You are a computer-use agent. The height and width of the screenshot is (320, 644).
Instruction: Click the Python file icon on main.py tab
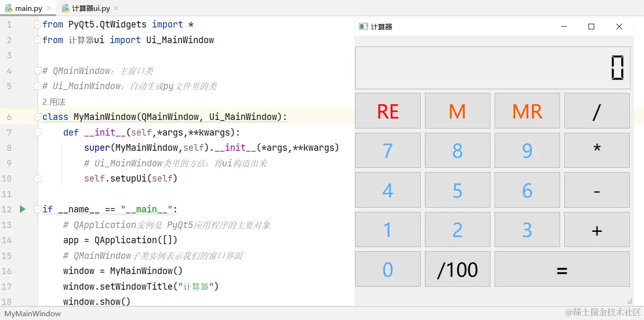pyautogui.click(x=9, y=9)
